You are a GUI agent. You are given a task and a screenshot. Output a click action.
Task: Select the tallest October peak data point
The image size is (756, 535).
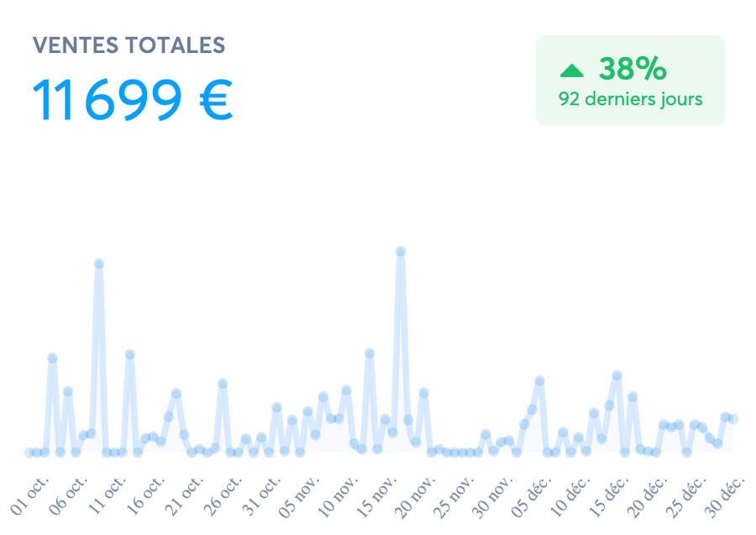[98, 264]
